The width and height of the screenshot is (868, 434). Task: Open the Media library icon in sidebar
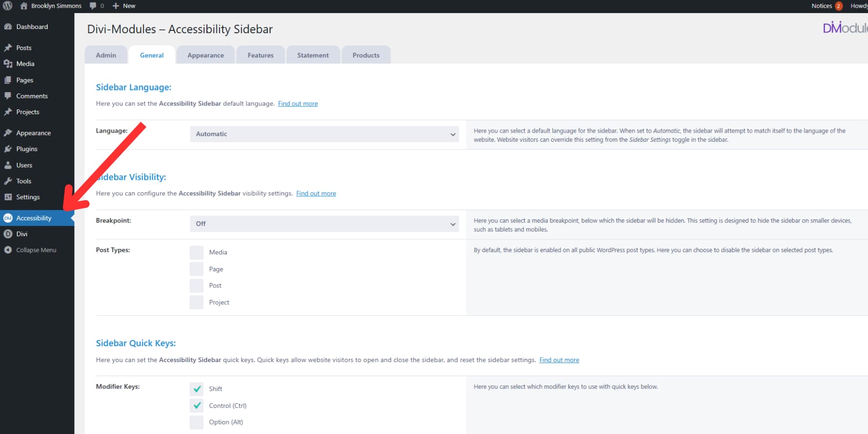point(8,64)
